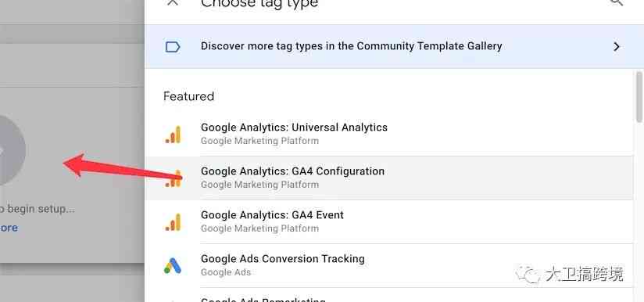The width and height of the screenshot is (644, 302).
Task: Click the search magnifier icon at top right
Action: tap(617, 2)
